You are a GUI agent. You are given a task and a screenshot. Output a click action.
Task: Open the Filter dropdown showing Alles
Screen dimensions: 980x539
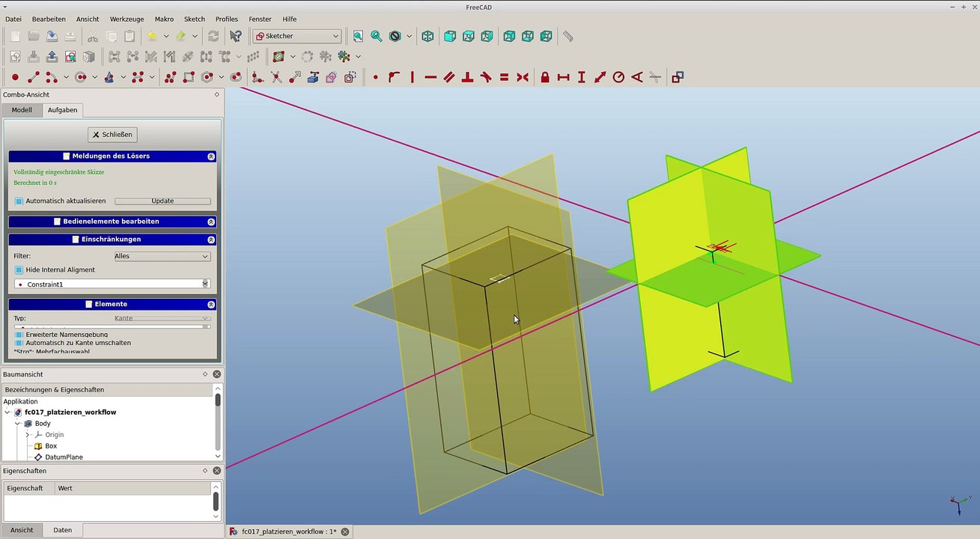tap(162, 256)
